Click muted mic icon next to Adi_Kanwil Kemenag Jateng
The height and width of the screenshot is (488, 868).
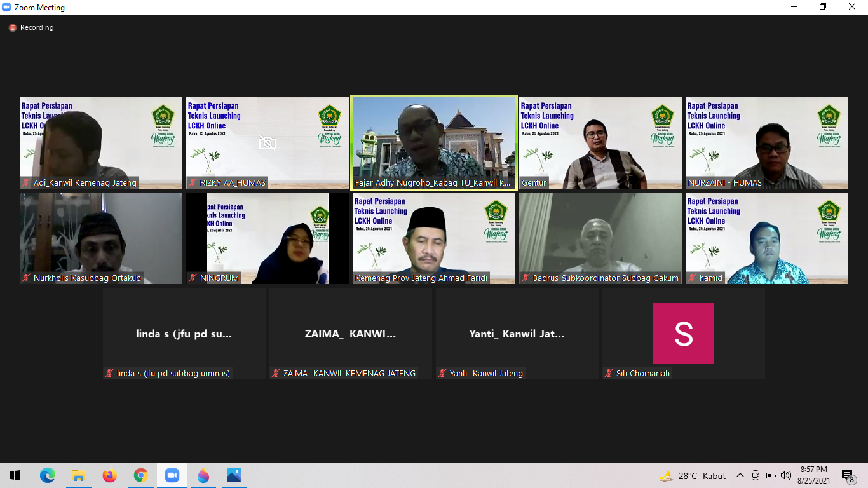tap(27, 183)
